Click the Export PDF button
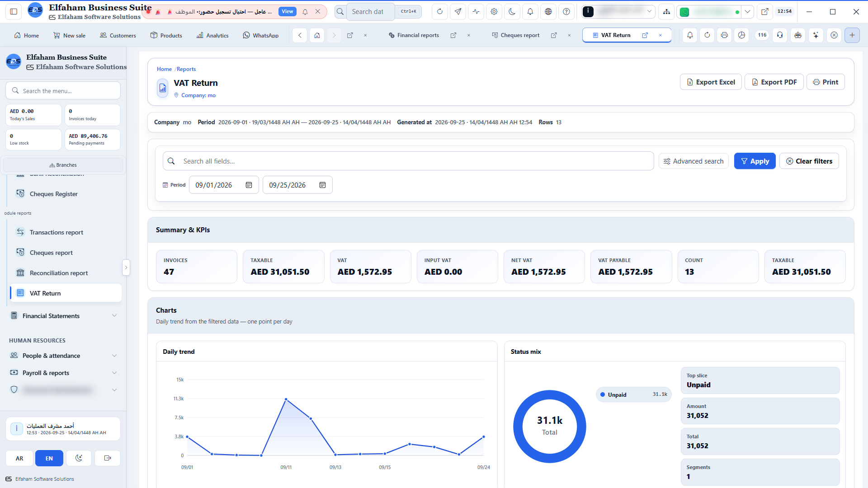Screen dimensions: 868x488 (774, 82)
